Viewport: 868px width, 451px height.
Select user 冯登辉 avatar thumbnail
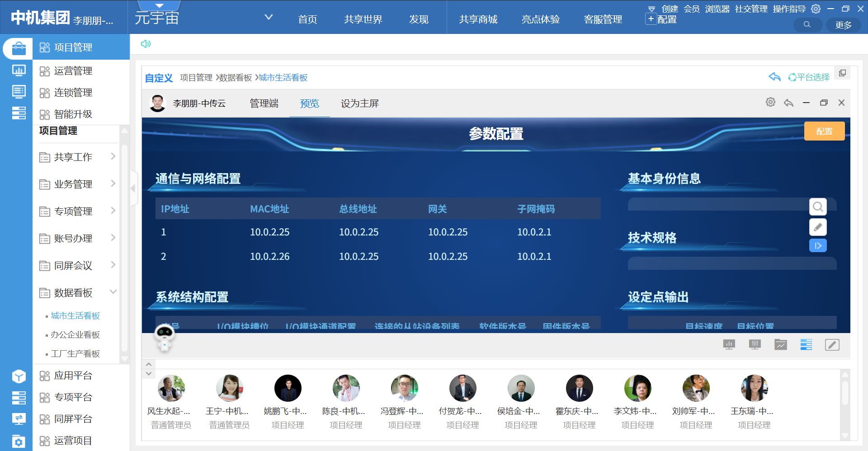(404, 388)
